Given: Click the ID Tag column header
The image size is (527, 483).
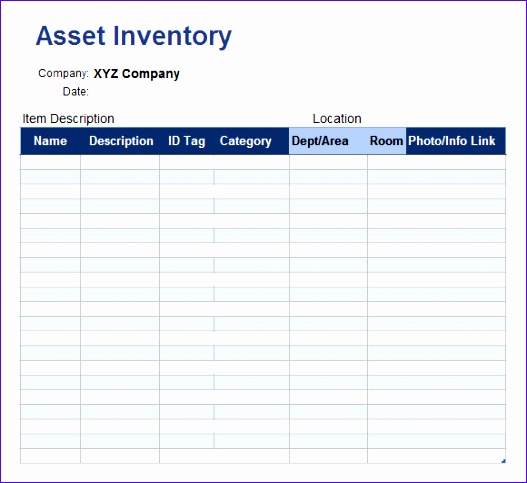Looking at the screenshot, I should [187, 141].
